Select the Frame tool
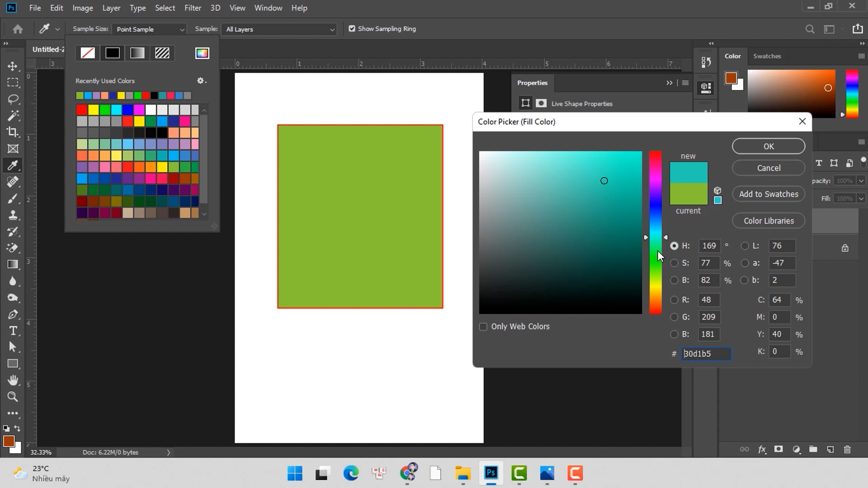 click(13, 149)
